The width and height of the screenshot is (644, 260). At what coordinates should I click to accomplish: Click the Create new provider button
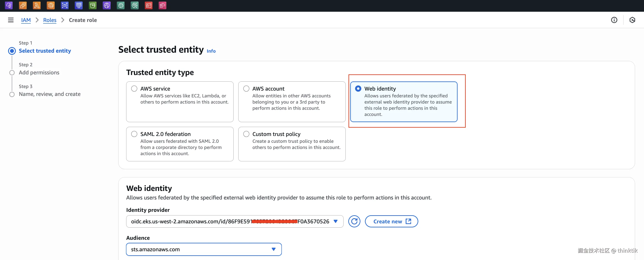pyautogui.click(x=391, y=221)
